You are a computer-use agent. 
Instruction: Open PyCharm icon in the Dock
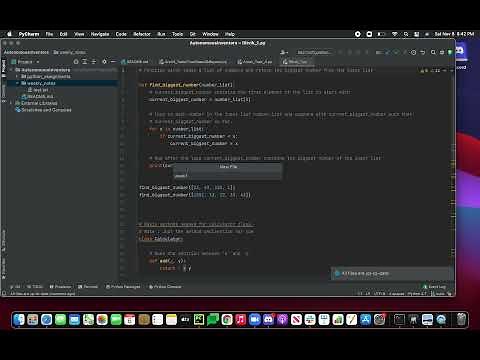(x=199, y=320)
